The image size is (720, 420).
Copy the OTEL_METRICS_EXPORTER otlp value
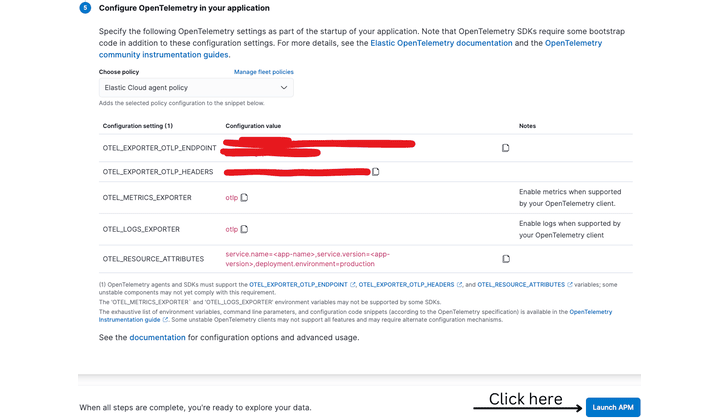point(244,197)
